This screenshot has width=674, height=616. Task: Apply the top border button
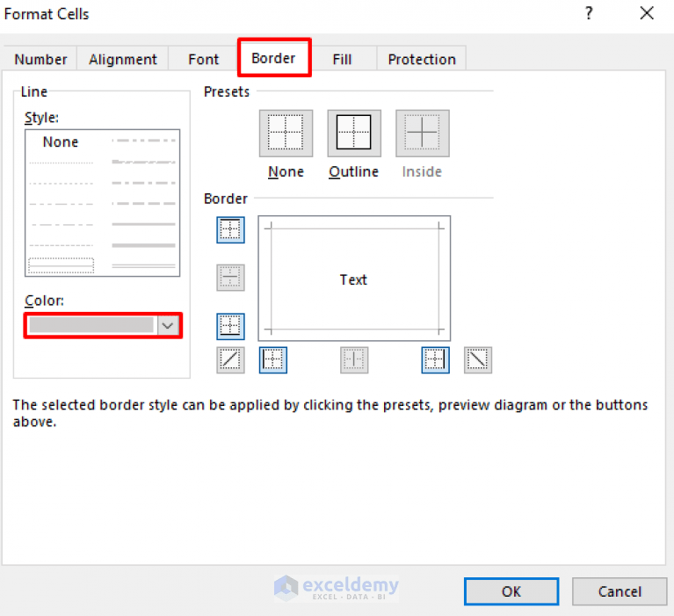coord(230,230)
